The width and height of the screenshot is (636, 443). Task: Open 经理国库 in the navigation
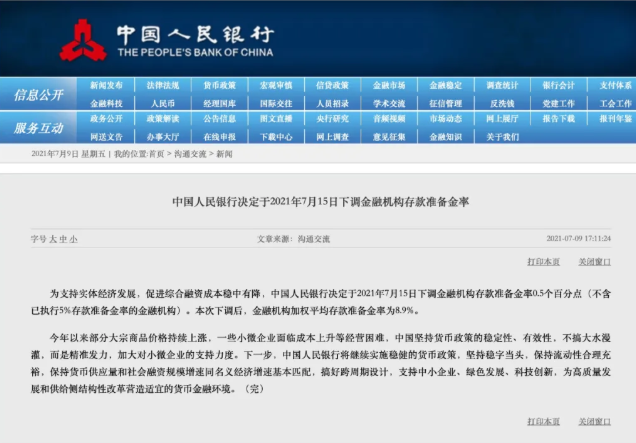tap(219, 103)
